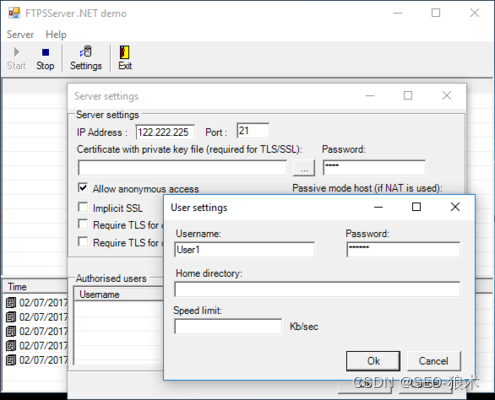Minimize the Server settings window
Screen dimensions: 495x400
pyautogui.click(x=370, y=96)
